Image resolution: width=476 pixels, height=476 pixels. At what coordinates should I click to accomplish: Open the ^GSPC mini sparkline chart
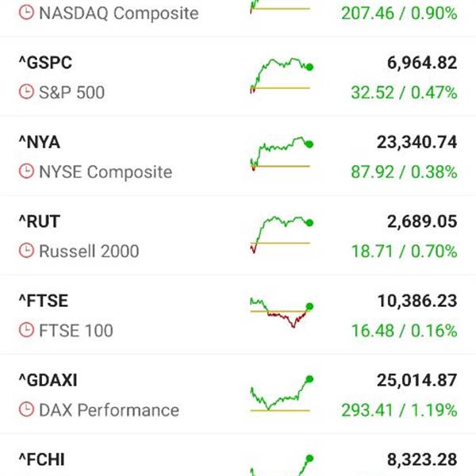pyautogui.click(x=281, y=75)
